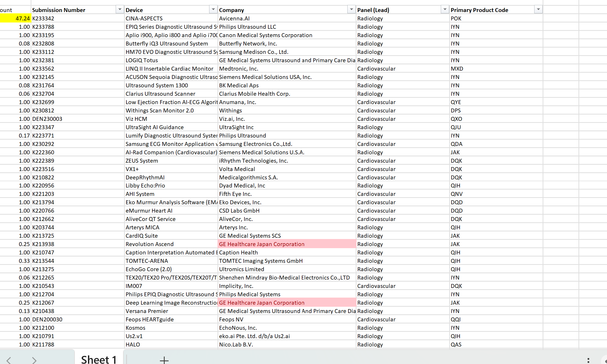Select the Fifth Eye Inc. cell
The width and height of the screenshot is (607, 364).
point(287,194)
